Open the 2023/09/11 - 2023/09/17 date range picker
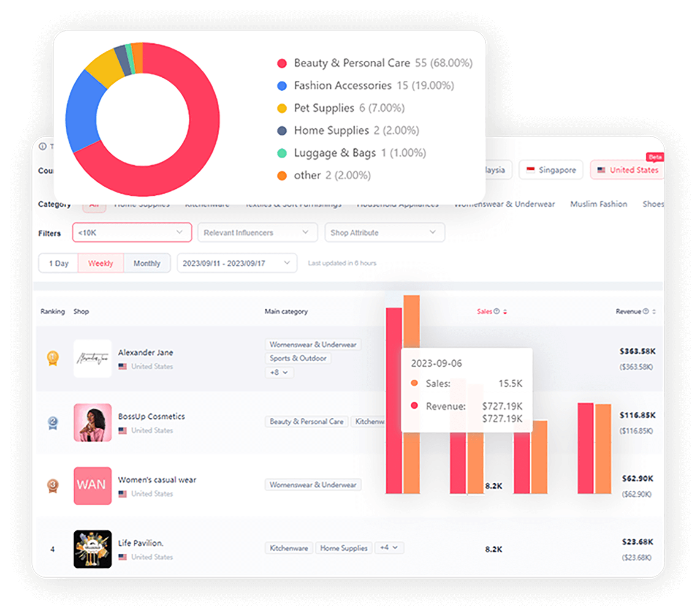This screenshot has width=700, height=615. point(237,263)
